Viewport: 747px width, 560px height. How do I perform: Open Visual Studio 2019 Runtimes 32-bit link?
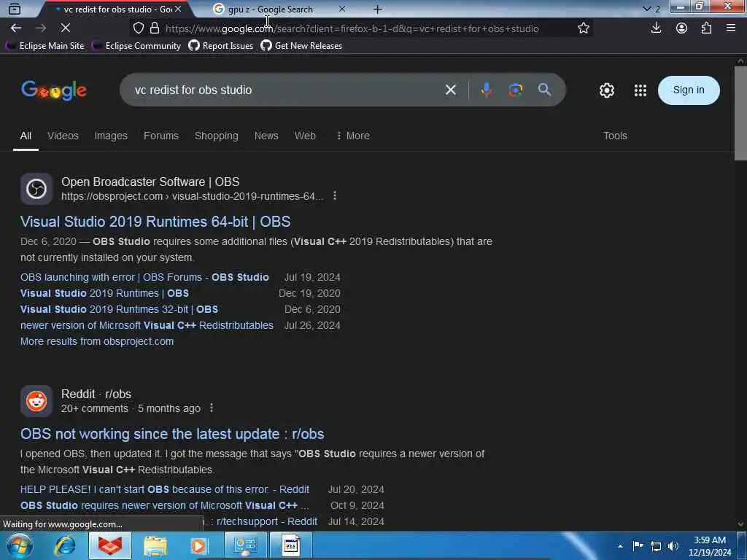click(x=119, y=309)
